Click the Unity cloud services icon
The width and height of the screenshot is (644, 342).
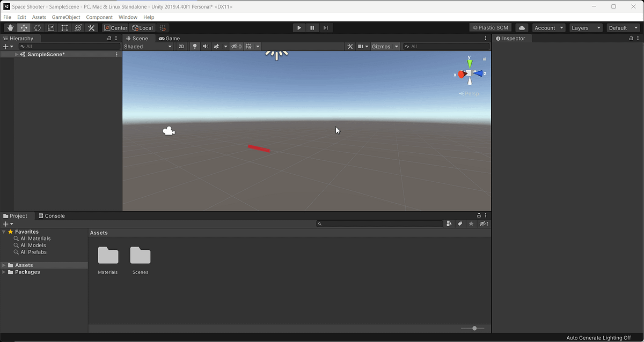pyautogui.click(x=521, y=27)
